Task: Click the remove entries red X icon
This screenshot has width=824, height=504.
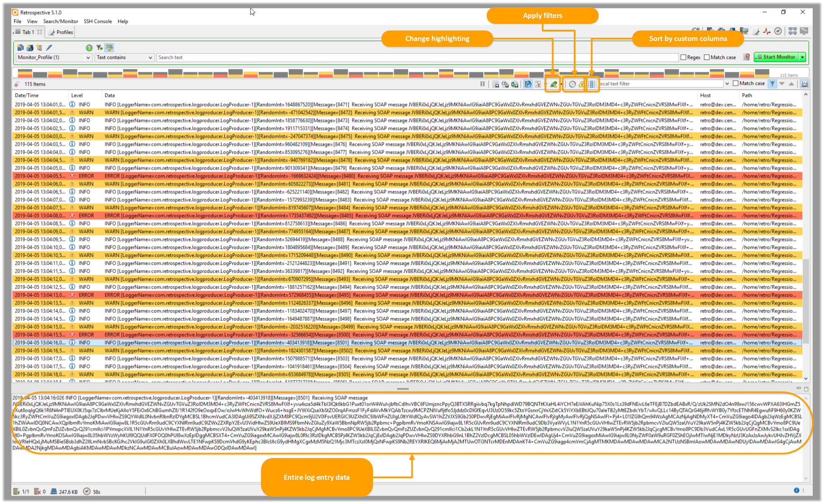Action: pyautogui.click(x=538, y=84)
